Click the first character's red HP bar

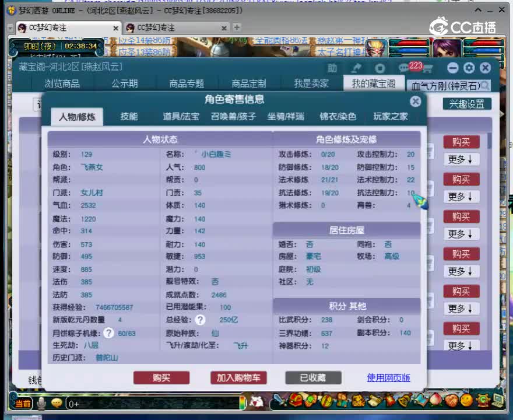pyautogui.click(x=409, y=43)
